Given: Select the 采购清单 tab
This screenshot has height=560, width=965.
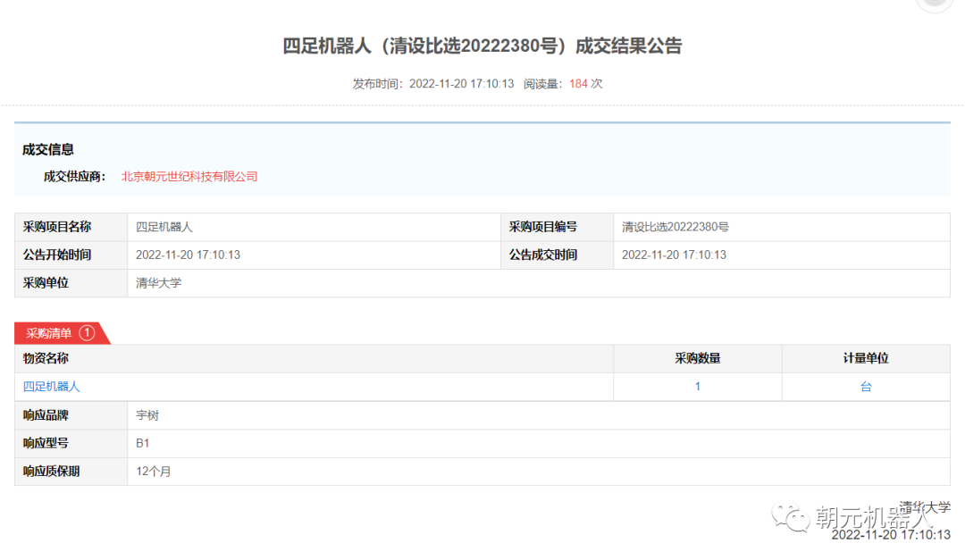Looking at the screenshot, I should [x=62, y=333].
